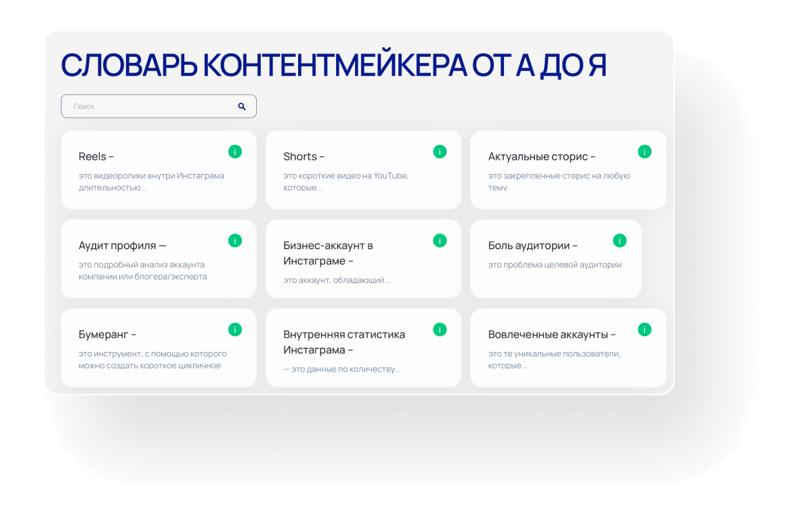
Task: Click info icon on Актуальные сторис card
Action: point(644,152)
